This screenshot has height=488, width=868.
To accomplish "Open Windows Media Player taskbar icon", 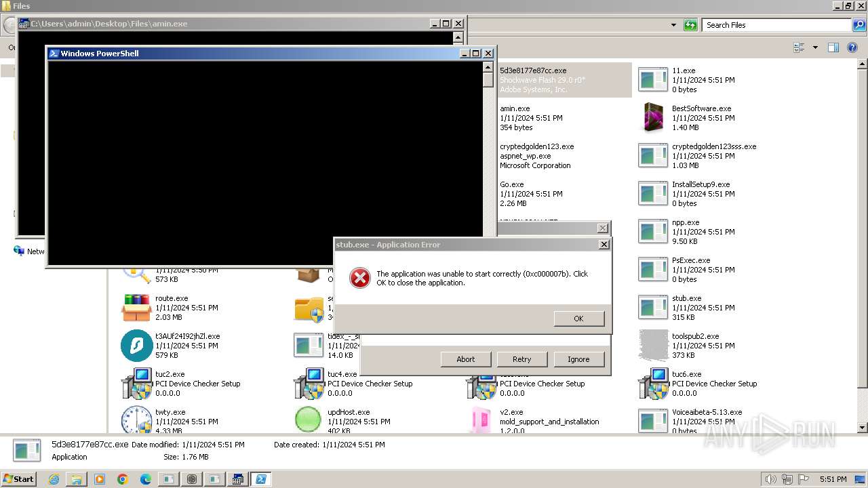I will point(100,479).
